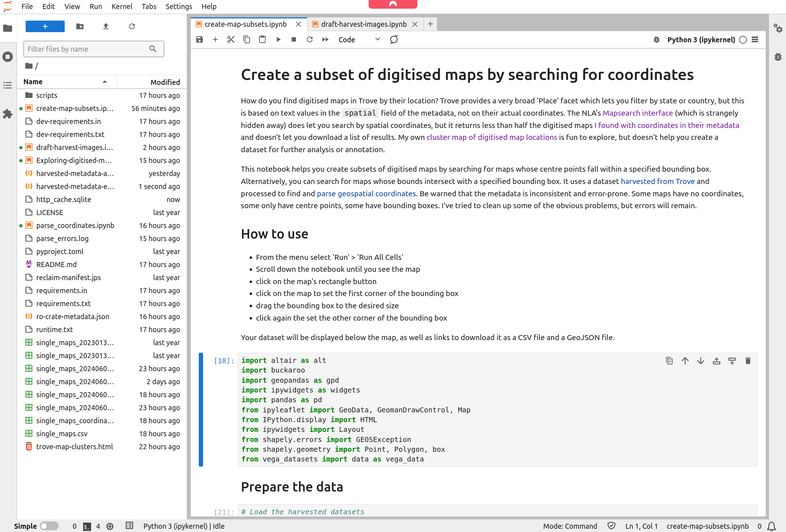This screenshot has height=532, width=786.
Task: Collapse the import cell via blue bar
Action: tap(201, 409)
